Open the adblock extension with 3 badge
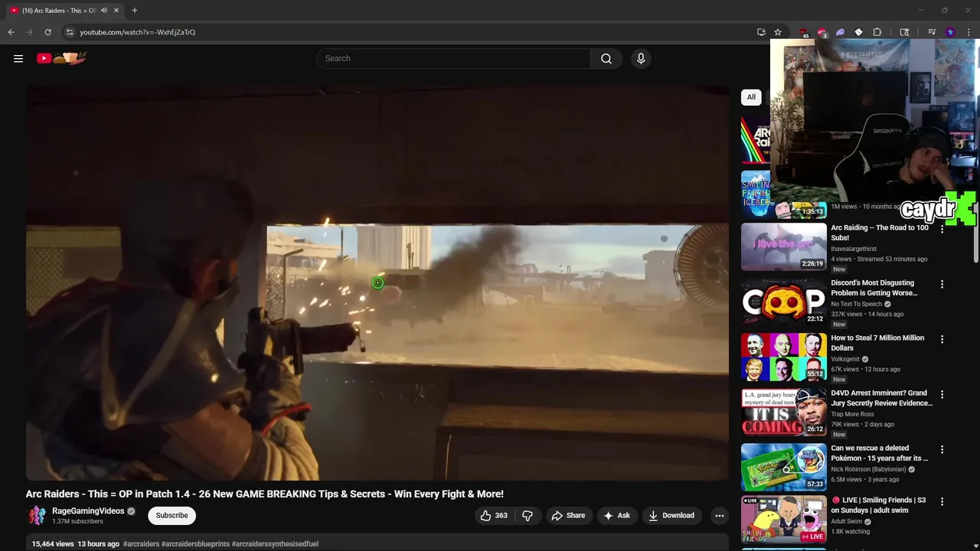The height and width of the screenshot is (551, 980). click(x=822, y=32)
